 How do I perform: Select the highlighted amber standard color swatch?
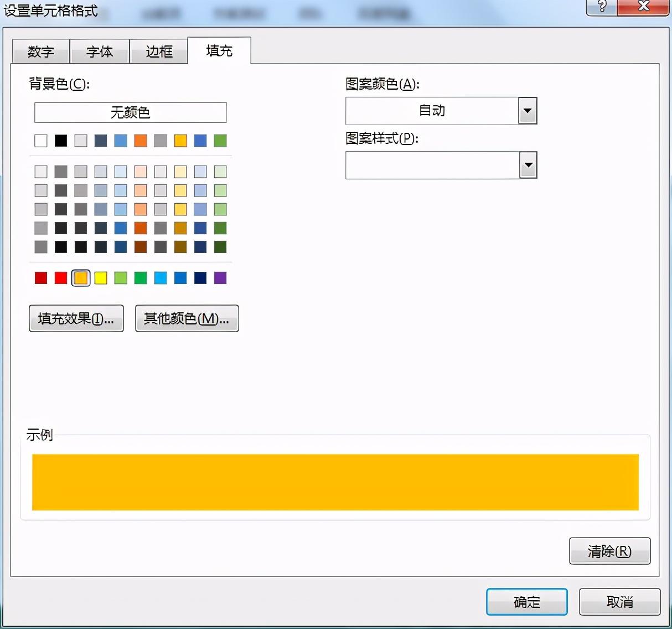81,278
